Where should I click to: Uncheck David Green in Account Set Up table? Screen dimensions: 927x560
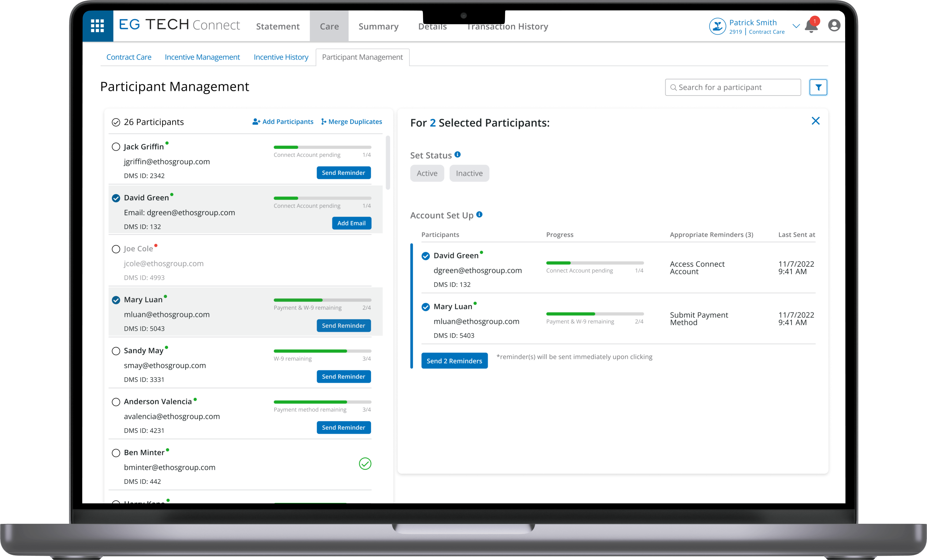coord(426,256)
